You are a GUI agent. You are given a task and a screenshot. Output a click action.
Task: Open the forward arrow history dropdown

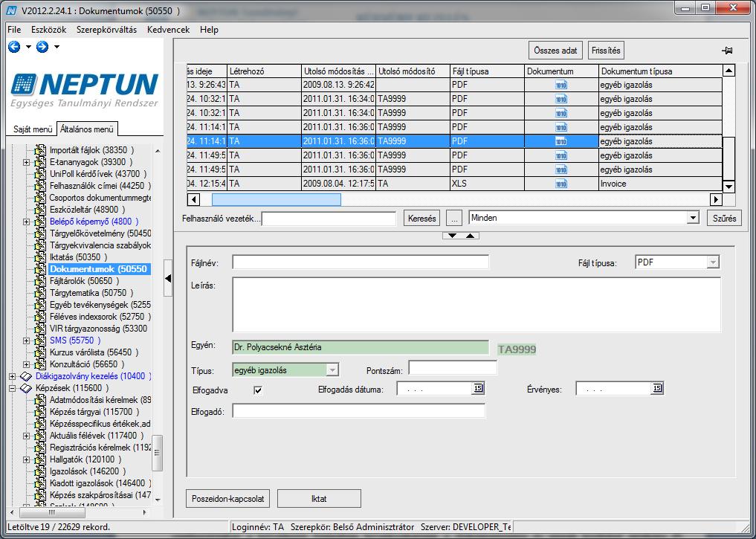pyautogui.click(x=57, y=47)
